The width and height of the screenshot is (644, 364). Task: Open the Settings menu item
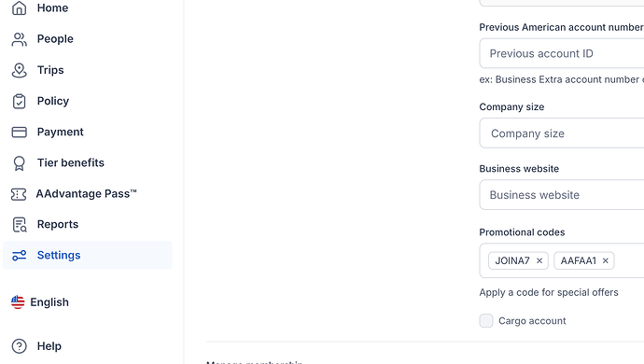click(x=88, y=255)
